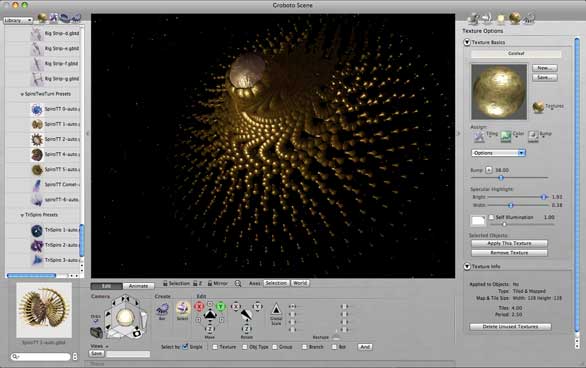Toggle the Selection lock
586x368 pixels.
click(165, 284)
